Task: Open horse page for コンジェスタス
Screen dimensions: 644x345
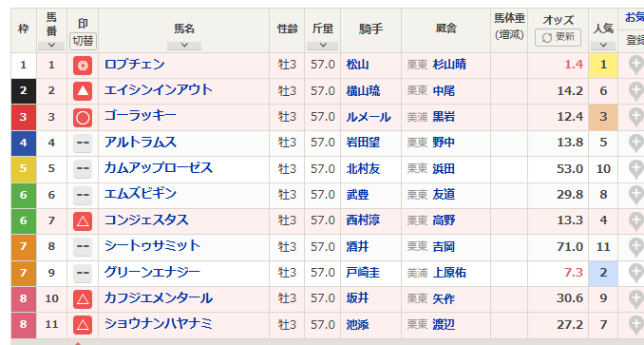Action: pos(146,220)
